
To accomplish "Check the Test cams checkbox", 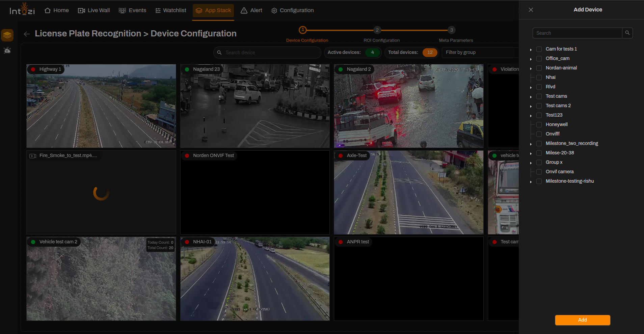I will (539, 96).
